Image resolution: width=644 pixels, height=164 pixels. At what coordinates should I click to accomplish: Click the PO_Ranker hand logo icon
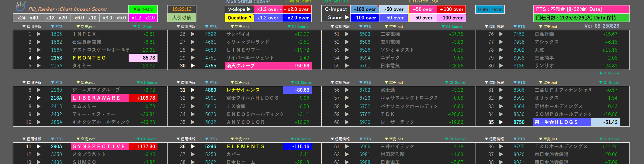(21, 6)
